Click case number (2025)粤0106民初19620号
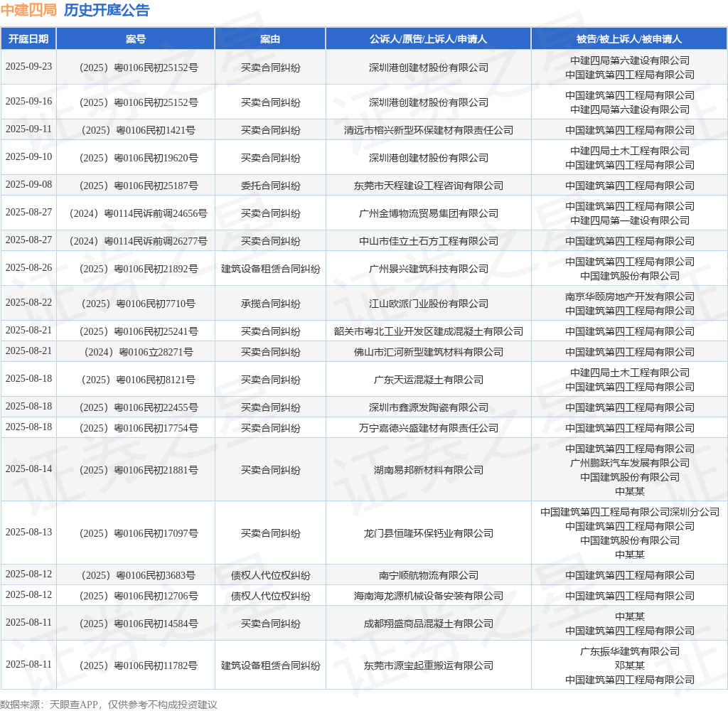The height and width of the screenshot is (711, 728). 139,158
